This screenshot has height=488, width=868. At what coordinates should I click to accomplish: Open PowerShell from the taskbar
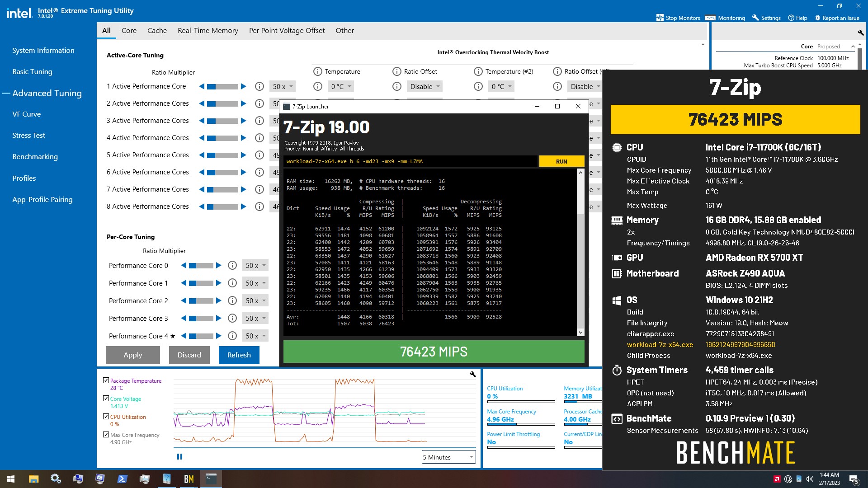(122, 479)
